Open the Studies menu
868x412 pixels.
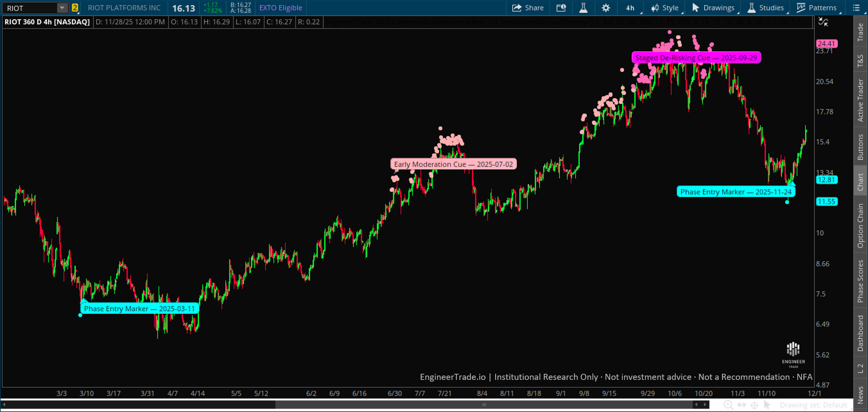click(766, 8)
